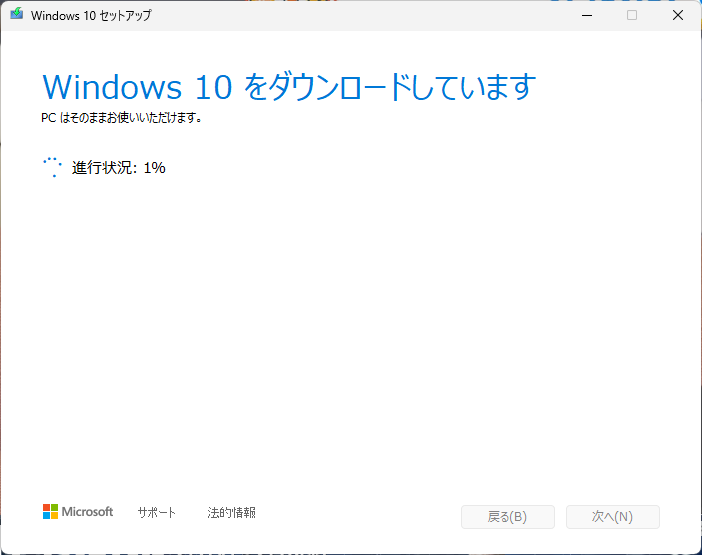Click the 進行状況: 1% text
702x555 pixels.
coord(119,168)
